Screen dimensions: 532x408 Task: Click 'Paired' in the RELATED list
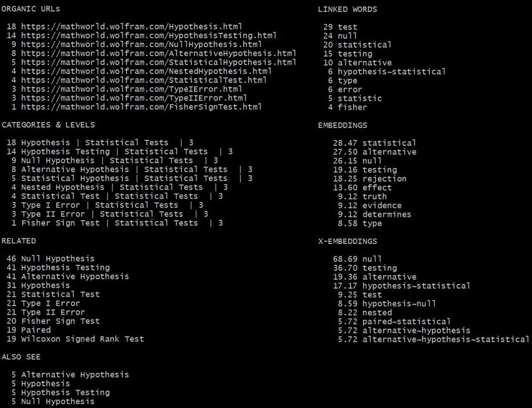pos(36,330)
